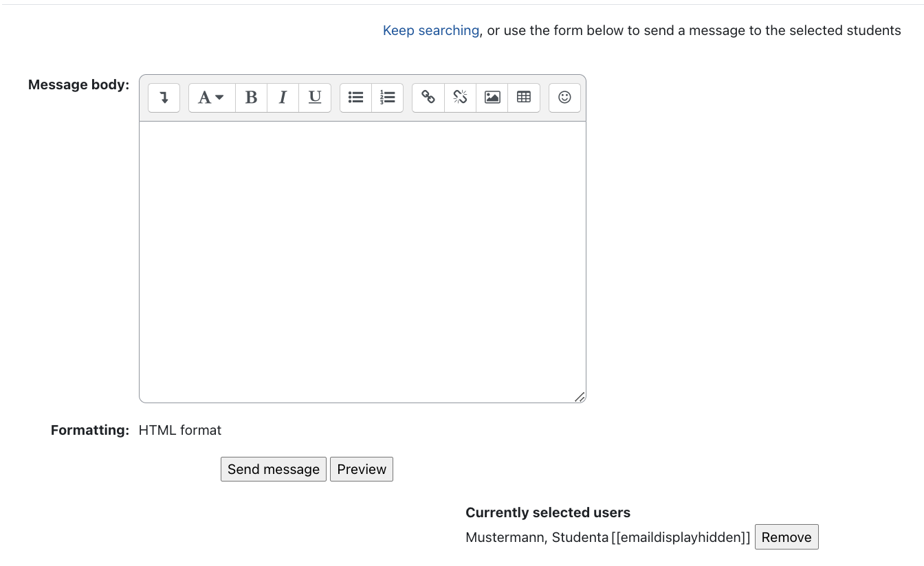Viewport: 924px width, 566px height.
Task: Click inside the message body text area
Action: point(362,262)
